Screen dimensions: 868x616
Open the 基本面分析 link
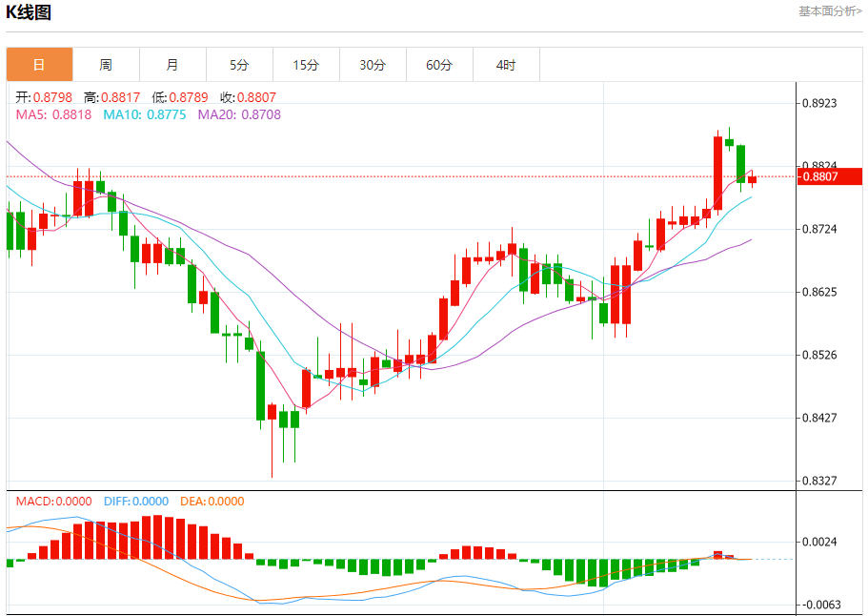point(830,11)
